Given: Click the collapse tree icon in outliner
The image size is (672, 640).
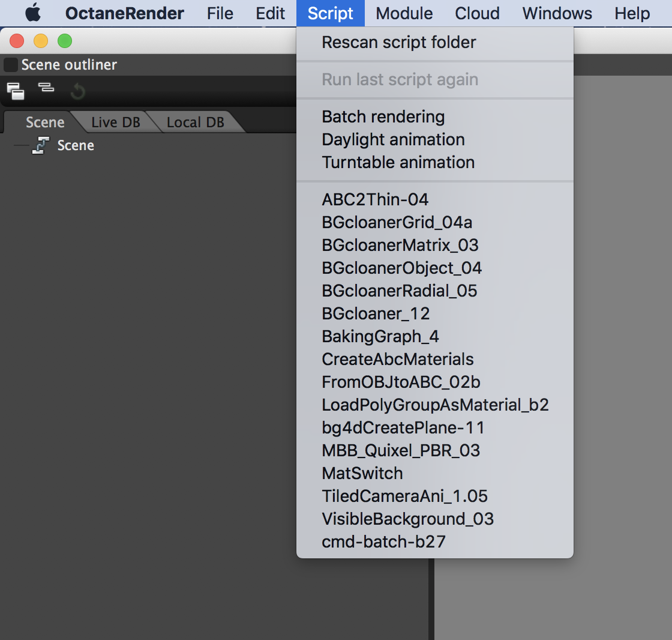Looking at the screenshot, I should (46, 88).
